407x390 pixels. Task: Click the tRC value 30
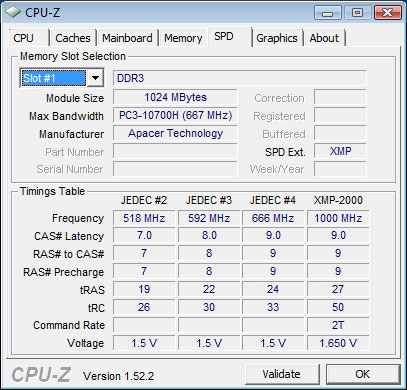[209, 307]
